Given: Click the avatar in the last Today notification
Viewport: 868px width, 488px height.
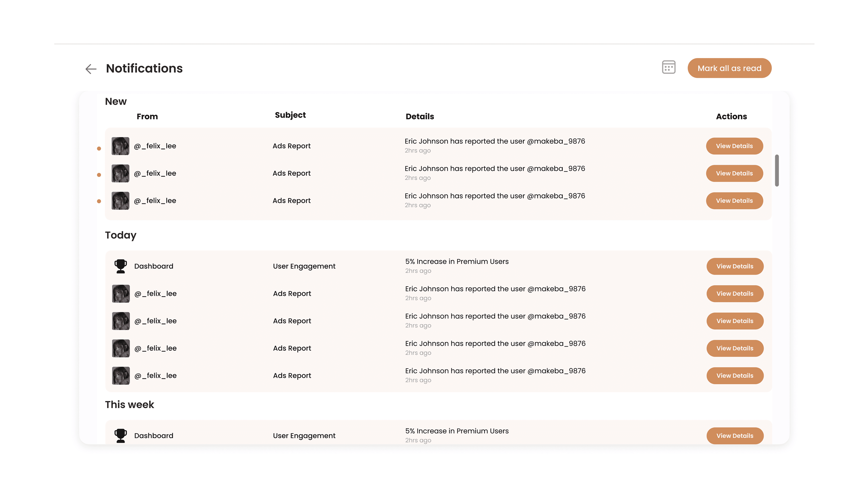Looking at the screenshot, I should [120, 375].
